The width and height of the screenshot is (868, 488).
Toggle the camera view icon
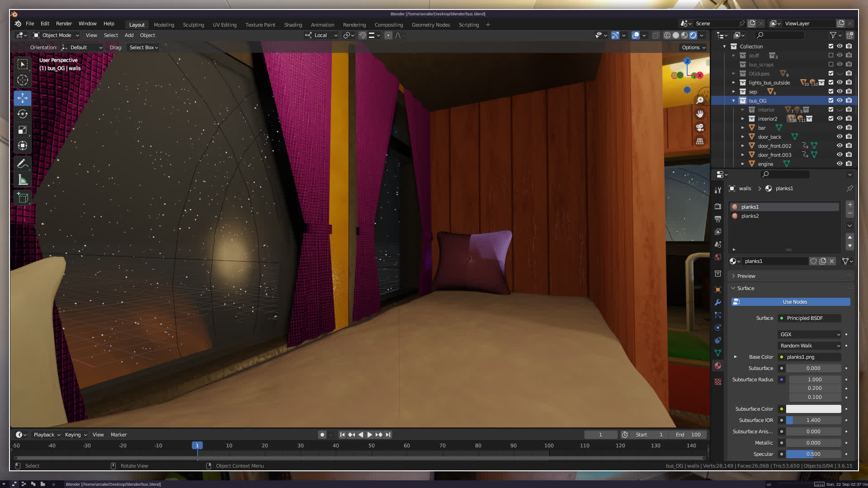click(x=700, y=127)
